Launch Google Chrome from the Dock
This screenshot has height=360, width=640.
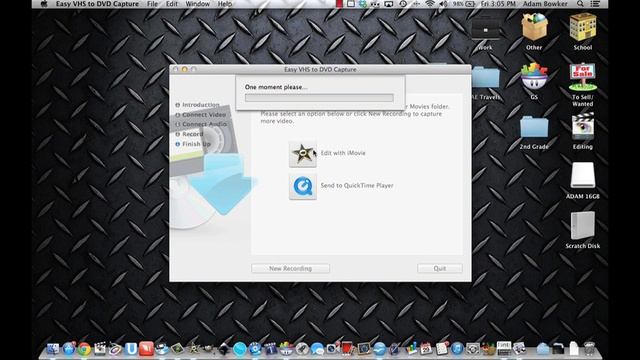84,349
